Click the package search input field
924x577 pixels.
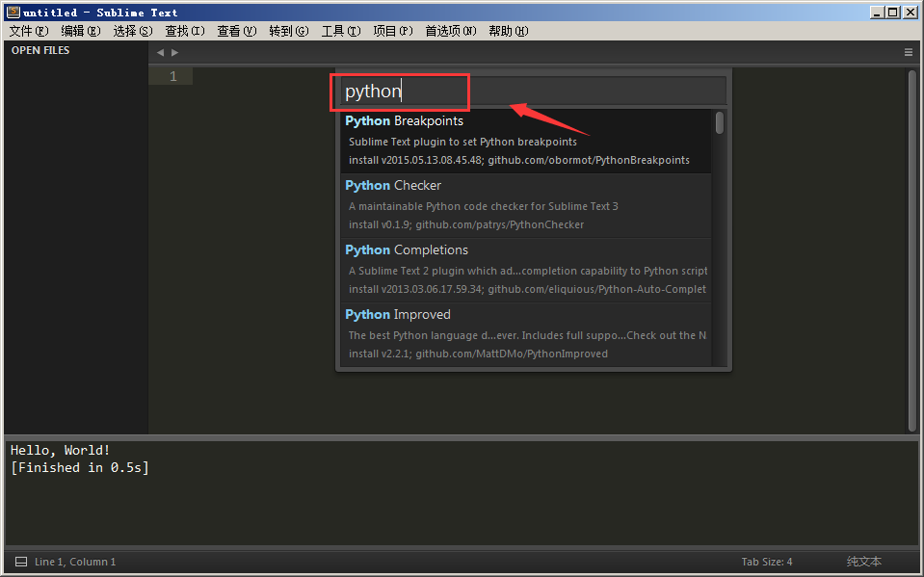click(x=533, y=92)
